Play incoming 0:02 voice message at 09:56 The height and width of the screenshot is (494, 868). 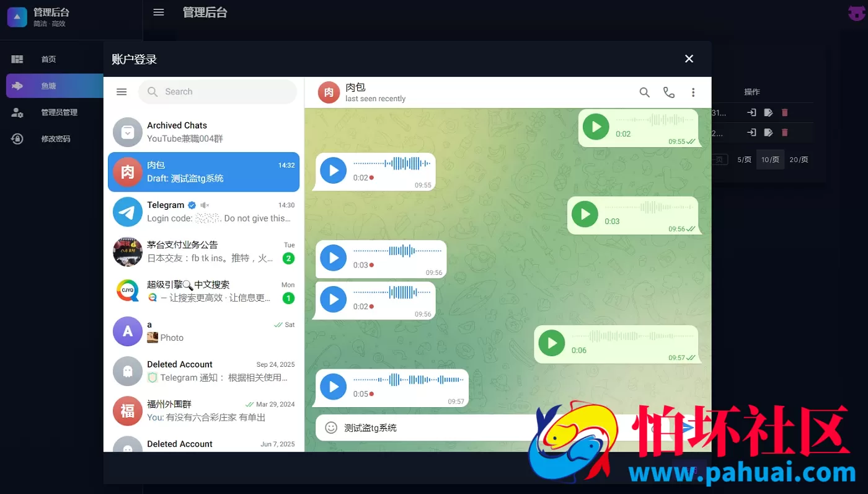(x=334, y=300)
